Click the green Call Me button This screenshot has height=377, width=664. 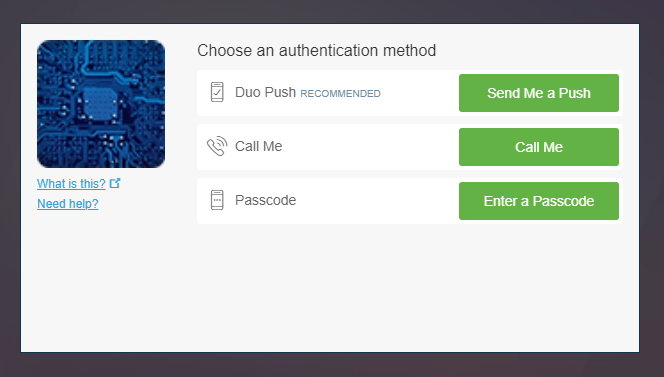pos(539,147)
